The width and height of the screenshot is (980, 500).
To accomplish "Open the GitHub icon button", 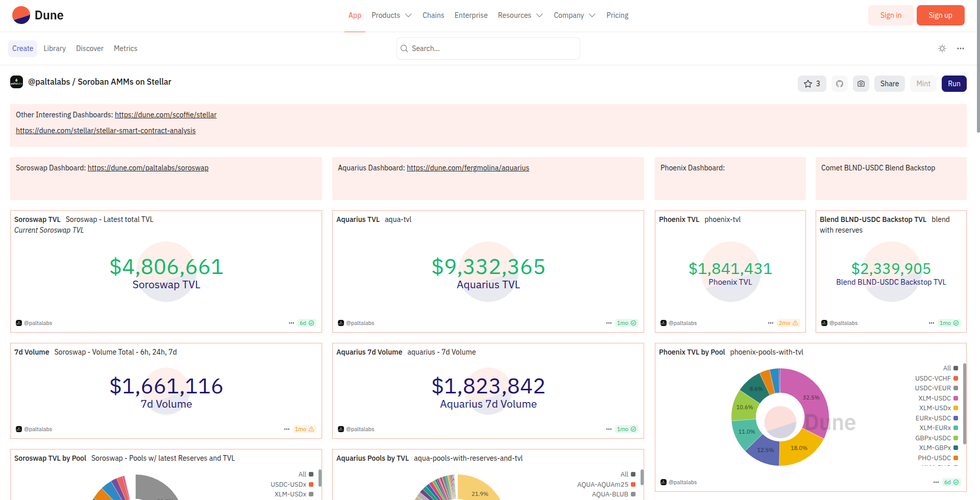I will point(840,84).
